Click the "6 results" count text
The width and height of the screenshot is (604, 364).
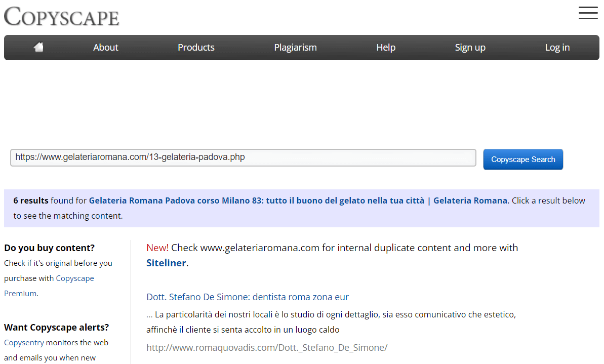31,200
